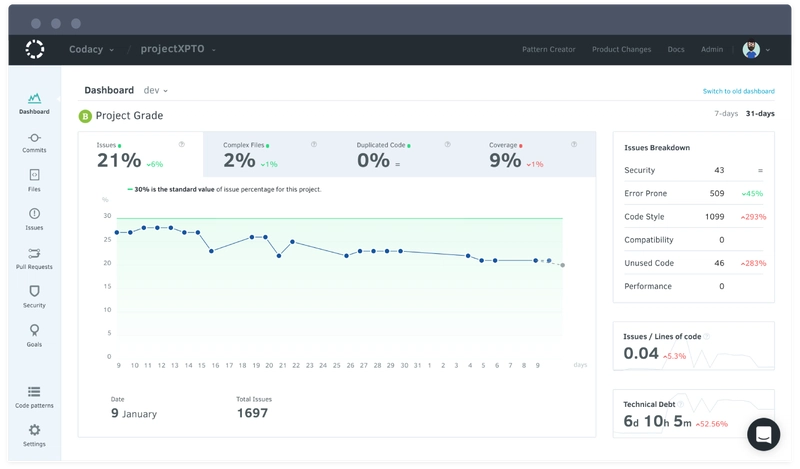Image resolution: width=800 pixels, height=469 pixels.
Task: Click the help icon beside Technical Debt
Action: click(681, 404)
